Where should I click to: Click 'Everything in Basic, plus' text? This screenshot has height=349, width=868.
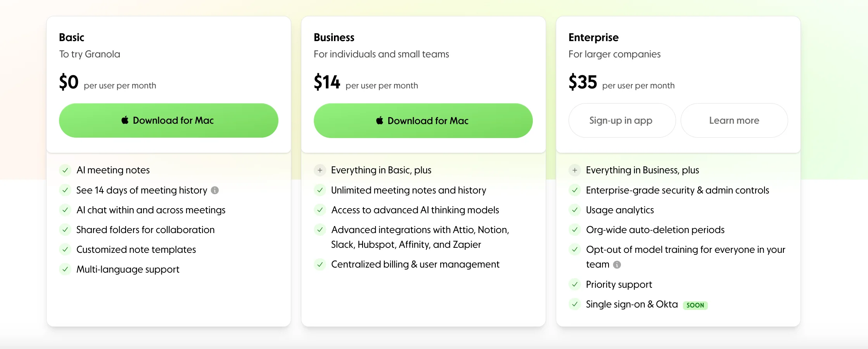(381, 170)
